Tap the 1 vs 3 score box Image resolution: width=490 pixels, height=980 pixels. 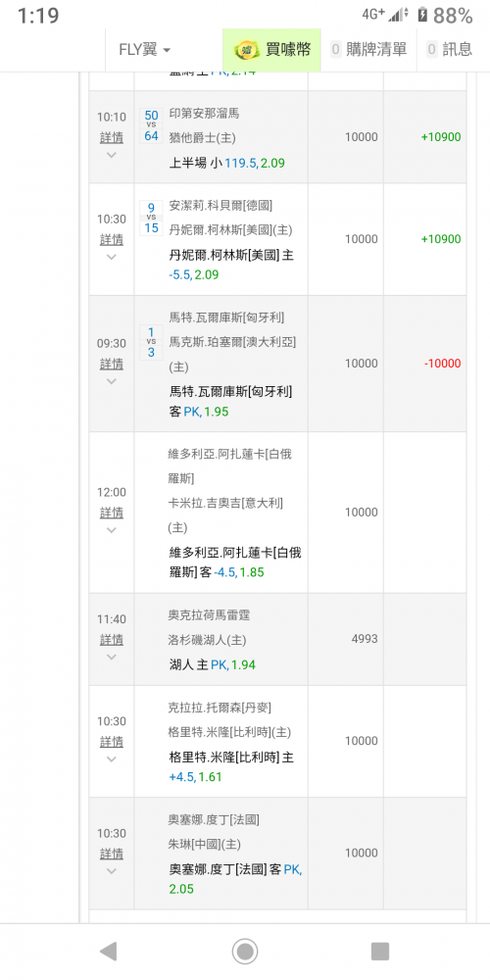151,342
